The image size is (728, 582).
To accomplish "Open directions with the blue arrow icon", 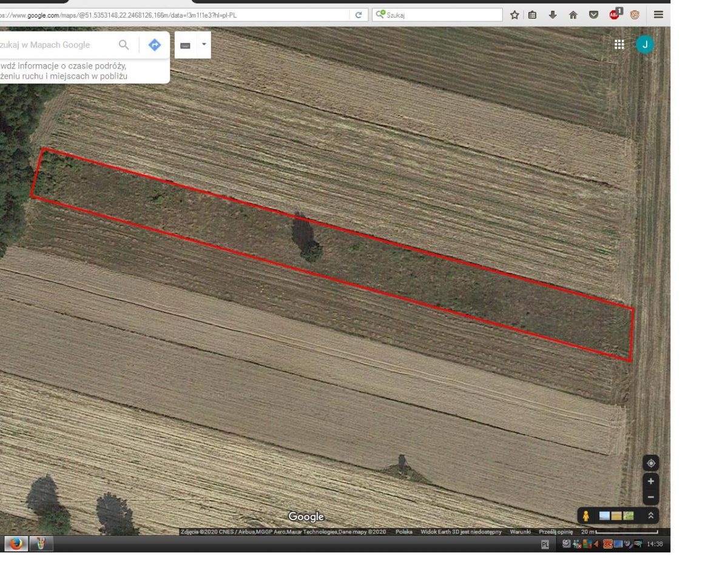I will point(155,44).
